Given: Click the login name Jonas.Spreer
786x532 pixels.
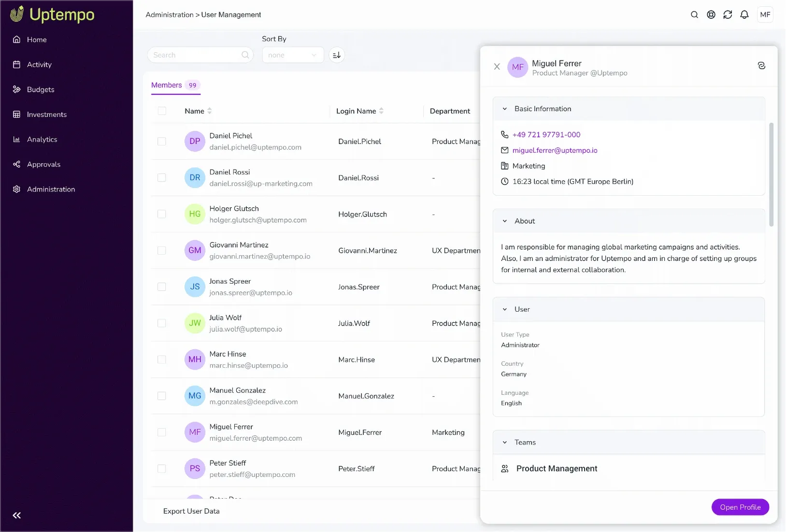Looking at the screenshot, I should coord(358,287).
